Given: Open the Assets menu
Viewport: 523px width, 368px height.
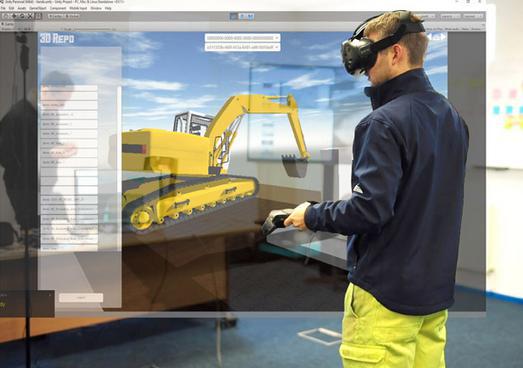Looking at the screenshot, I should (x=22, y=8).
